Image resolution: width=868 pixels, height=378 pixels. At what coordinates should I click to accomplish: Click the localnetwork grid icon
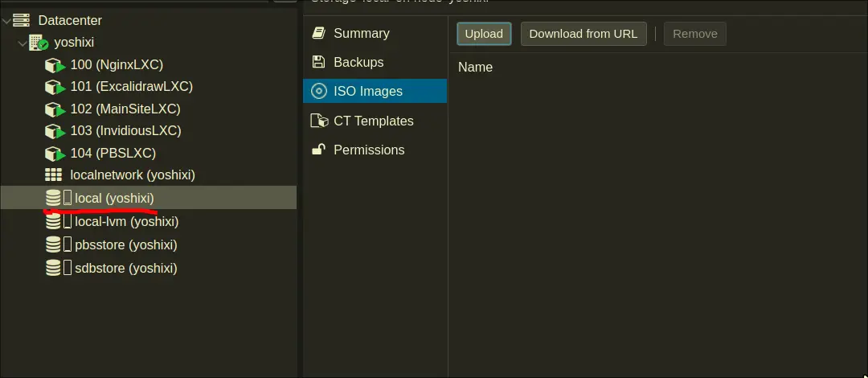[54, 175]
